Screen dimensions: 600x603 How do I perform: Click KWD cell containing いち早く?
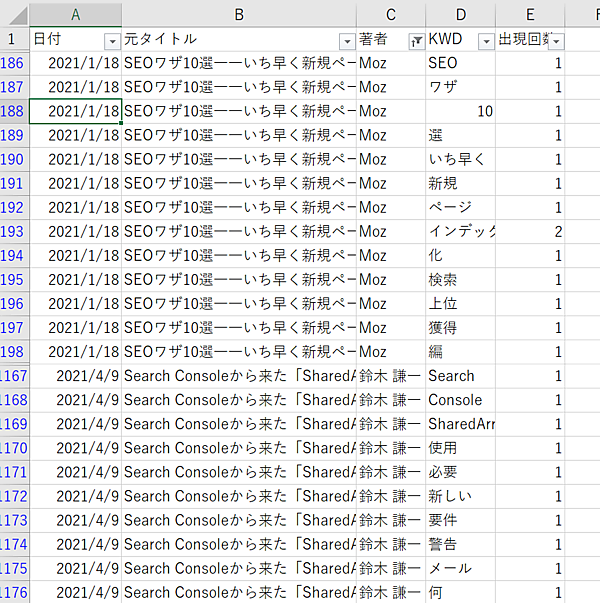[461, 159]
